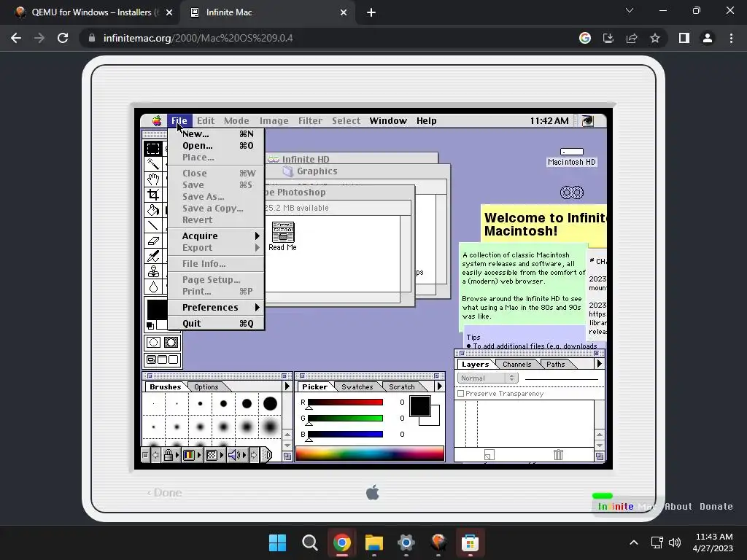This screenshot has height=560, width=747.
Task: Open the Window menu
Action: coord(388,121)
